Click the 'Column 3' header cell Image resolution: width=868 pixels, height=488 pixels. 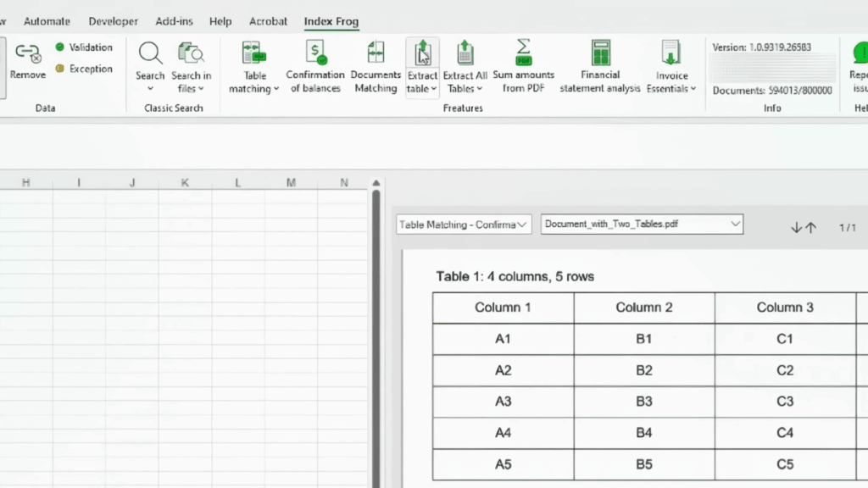[785, 308]
